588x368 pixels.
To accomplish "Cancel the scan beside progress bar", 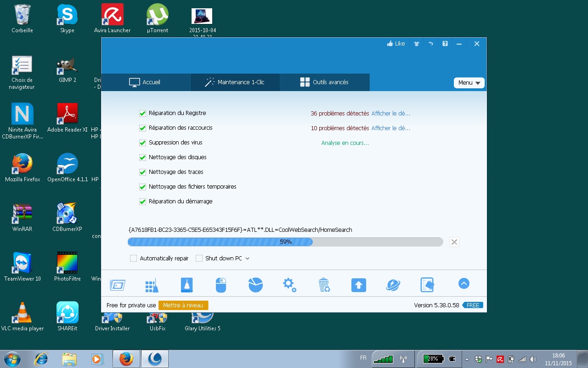I will [x=454, y=242].
